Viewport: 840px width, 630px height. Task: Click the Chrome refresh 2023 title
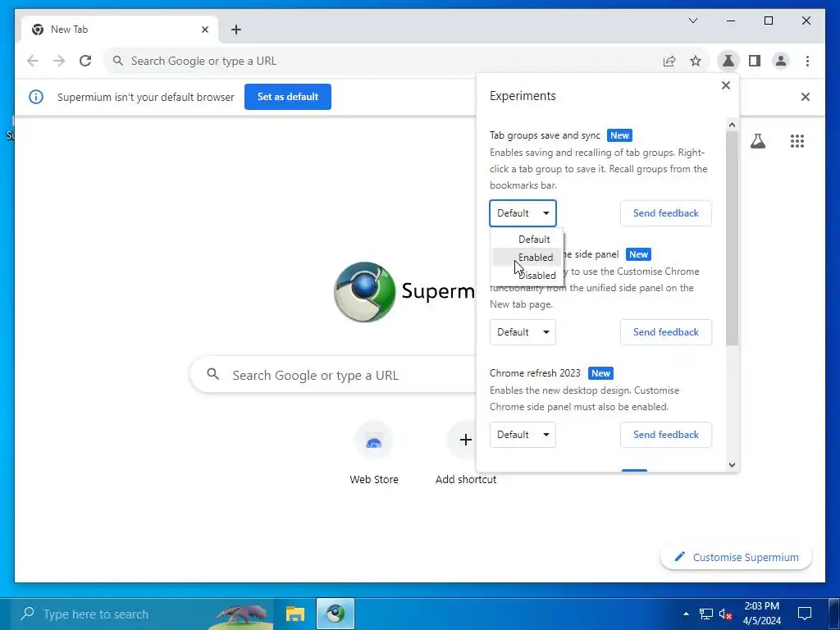pos(535,373)
